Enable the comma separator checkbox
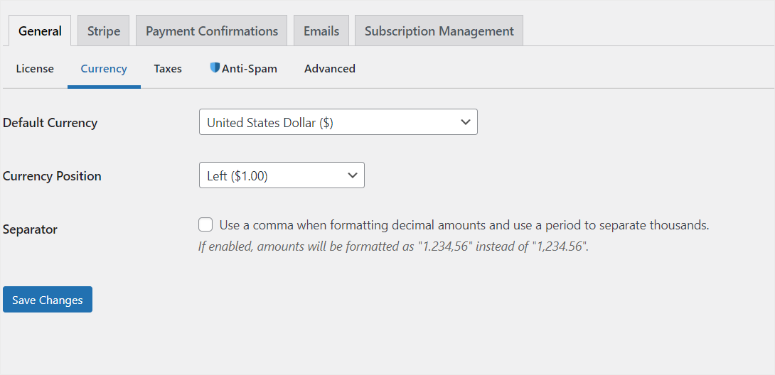Screen dimensions: 775x375 pos(206,225)
